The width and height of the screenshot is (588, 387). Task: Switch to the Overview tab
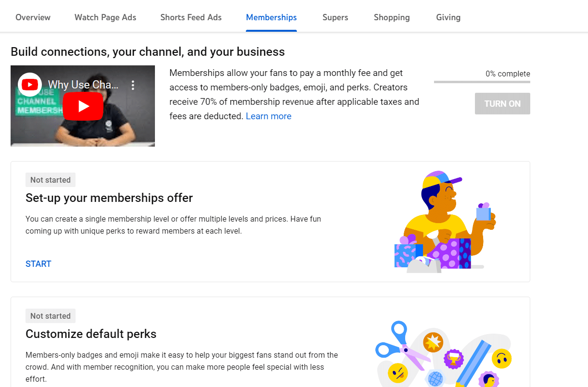coord(33,17)
